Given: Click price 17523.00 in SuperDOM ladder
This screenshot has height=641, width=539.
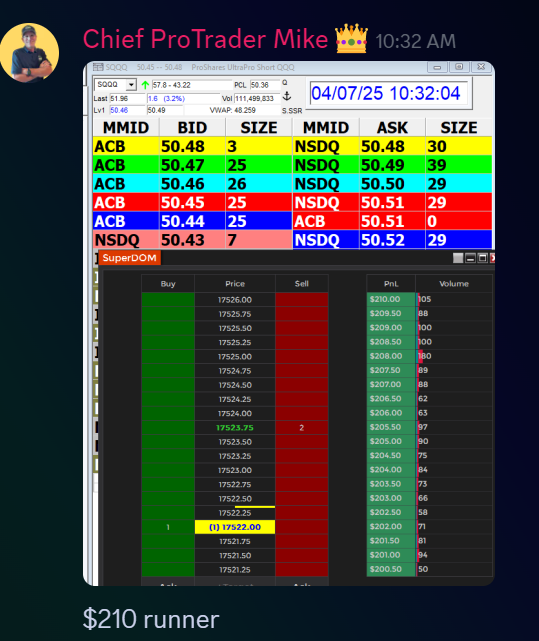Looking at the screenshot, I should coord(235,470).
